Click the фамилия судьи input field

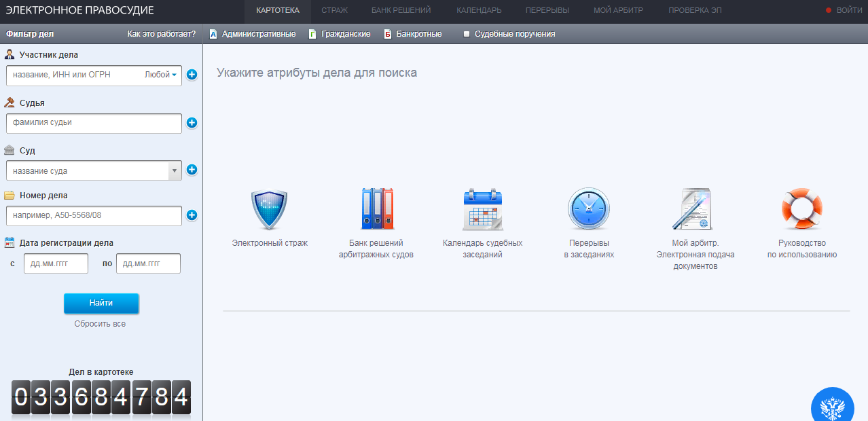[94, 123]
